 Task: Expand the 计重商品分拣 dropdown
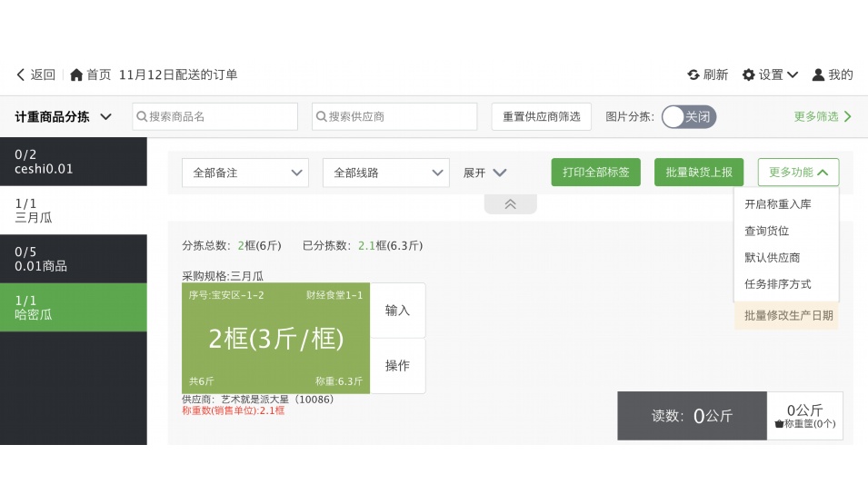tap(105, 117)
